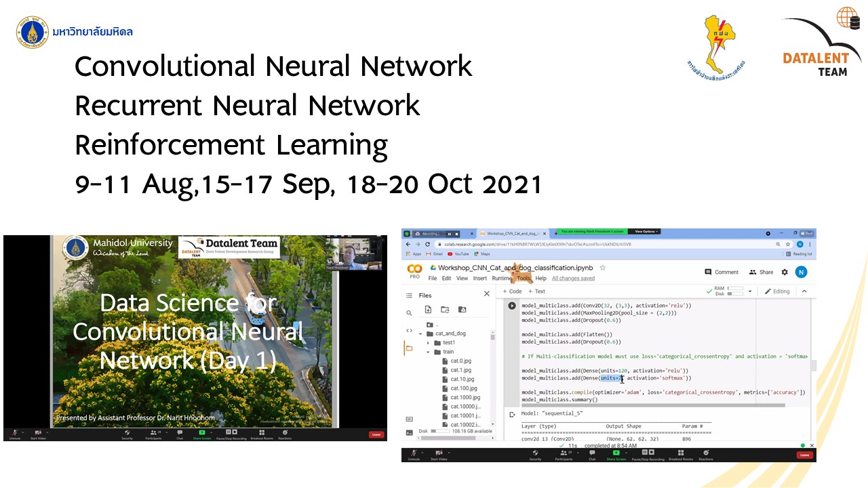Open the Edit menu in Colab
Viewport: 868px width, 488px height.
(x=446, y=279)
